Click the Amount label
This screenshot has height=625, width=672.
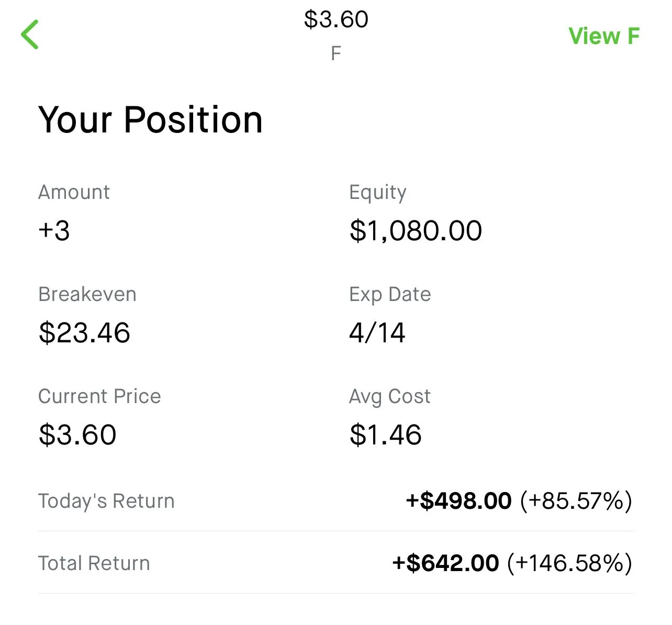74,192
